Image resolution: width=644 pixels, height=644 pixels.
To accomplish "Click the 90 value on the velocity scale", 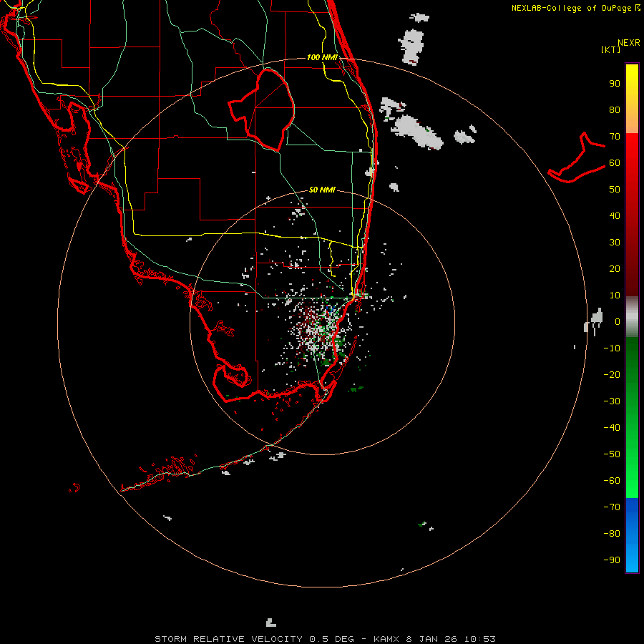I will 615,84.
